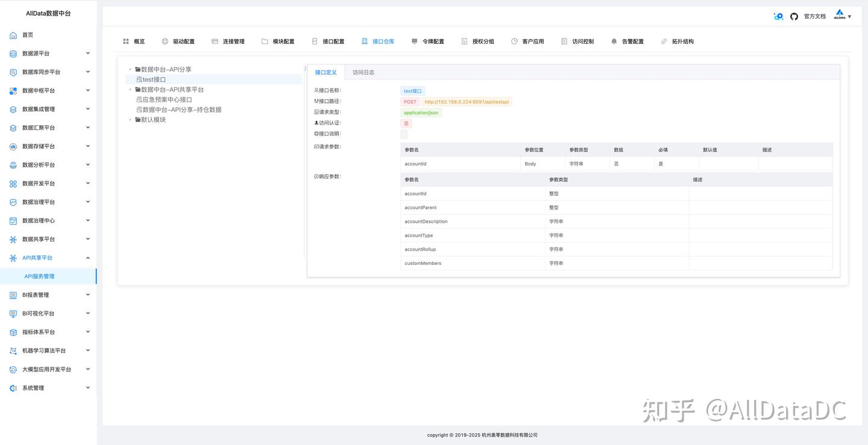Open 官方文档 link
The image size is (868, 445).
pyautogui.click(x=815, y=16)
